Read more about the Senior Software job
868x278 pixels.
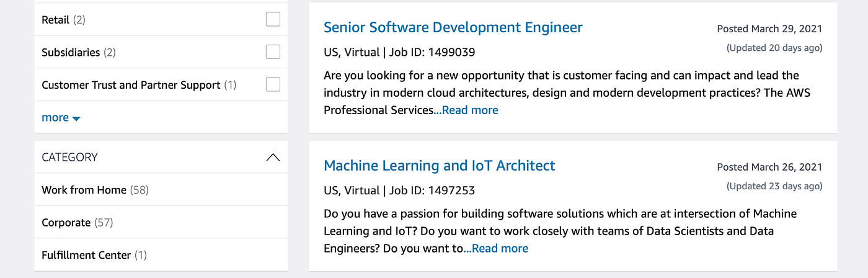pos(469,110)
